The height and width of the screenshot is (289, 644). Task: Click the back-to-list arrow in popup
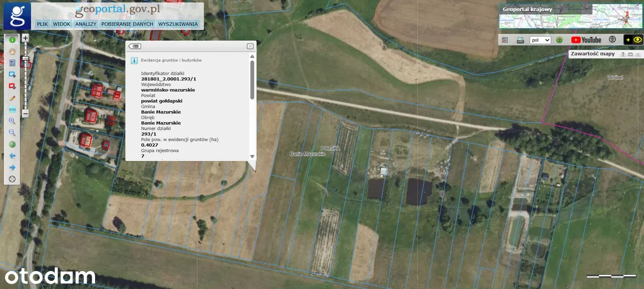click(135, 46)
